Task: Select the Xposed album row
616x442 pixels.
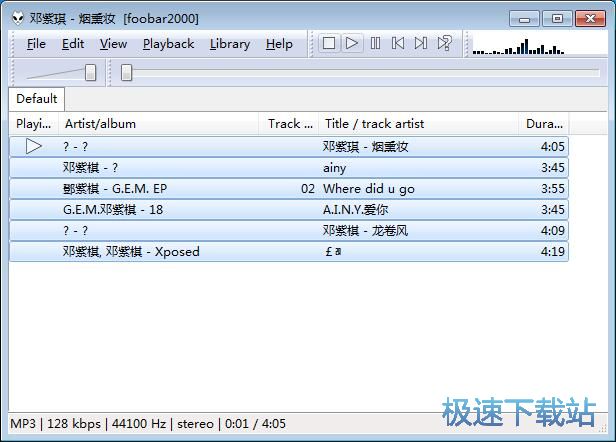Action: (x=289, y=251)
